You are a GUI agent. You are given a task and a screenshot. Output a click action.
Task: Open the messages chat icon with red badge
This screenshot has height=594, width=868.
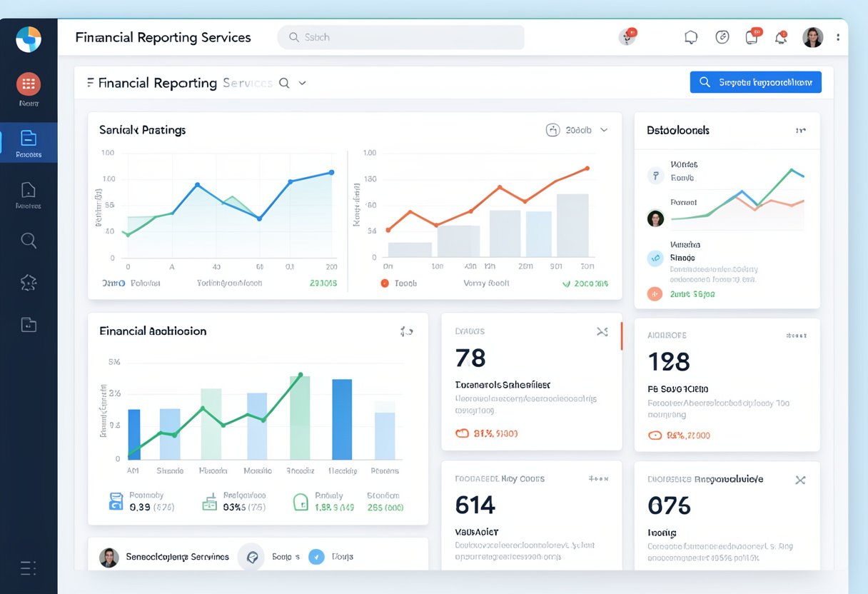pyautogui.click(x=752, y=36)
